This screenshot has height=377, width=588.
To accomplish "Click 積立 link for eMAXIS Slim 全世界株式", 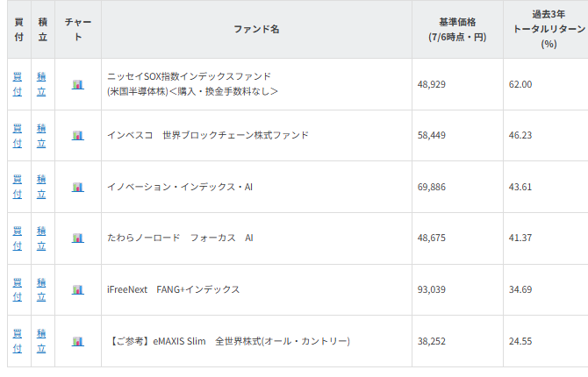I will pos(41,341).
